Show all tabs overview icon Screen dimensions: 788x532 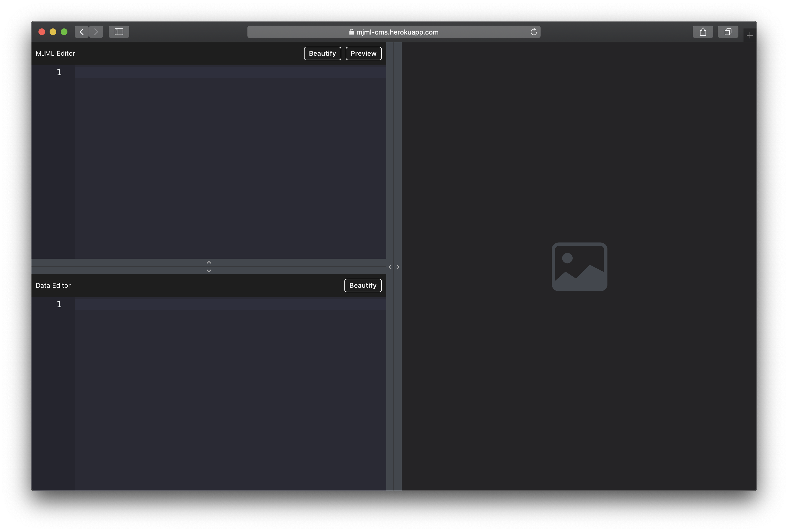(728, 32)
